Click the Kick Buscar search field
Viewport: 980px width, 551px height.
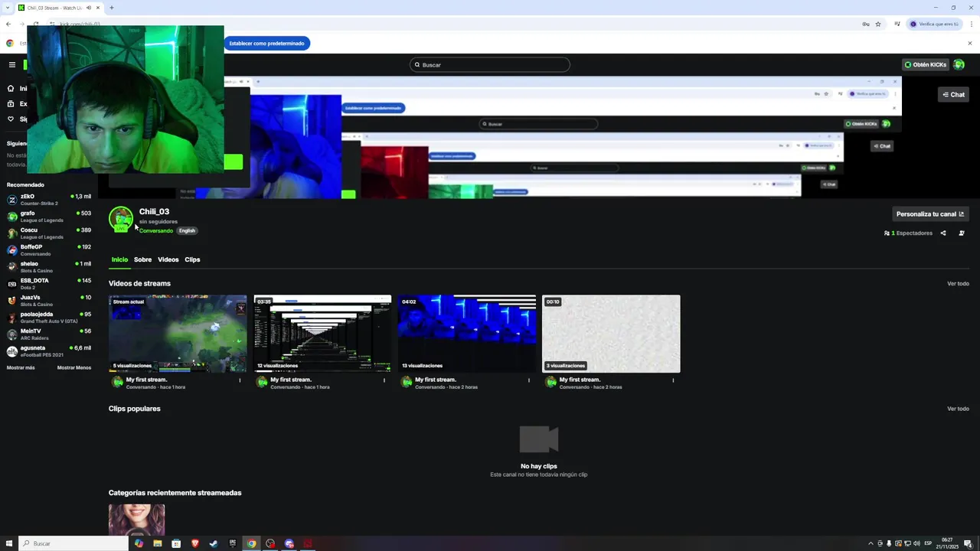point(490,64)
